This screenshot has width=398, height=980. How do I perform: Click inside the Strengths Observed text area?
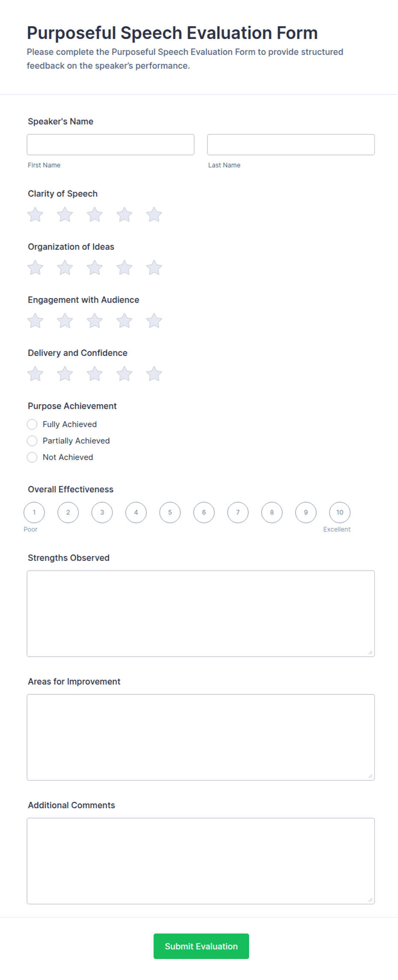click(x=201, y=614)
